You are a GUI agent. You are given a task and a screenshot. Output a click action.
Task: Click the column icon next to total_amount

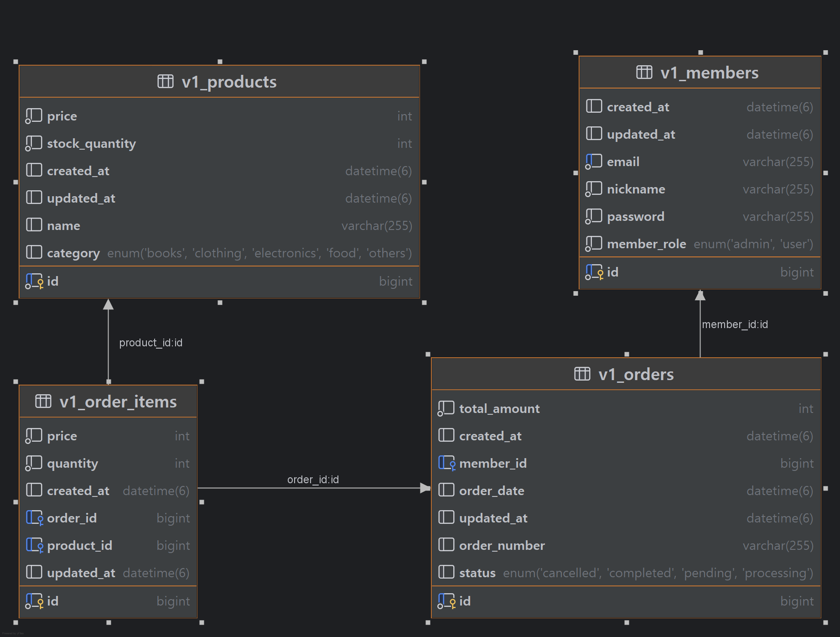446,408
